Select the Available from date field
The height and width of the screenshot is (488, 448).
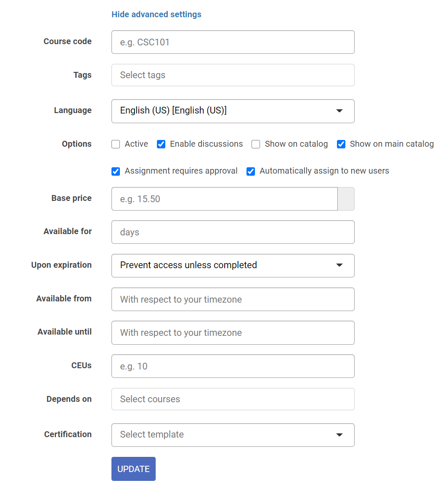click(233, 299)
